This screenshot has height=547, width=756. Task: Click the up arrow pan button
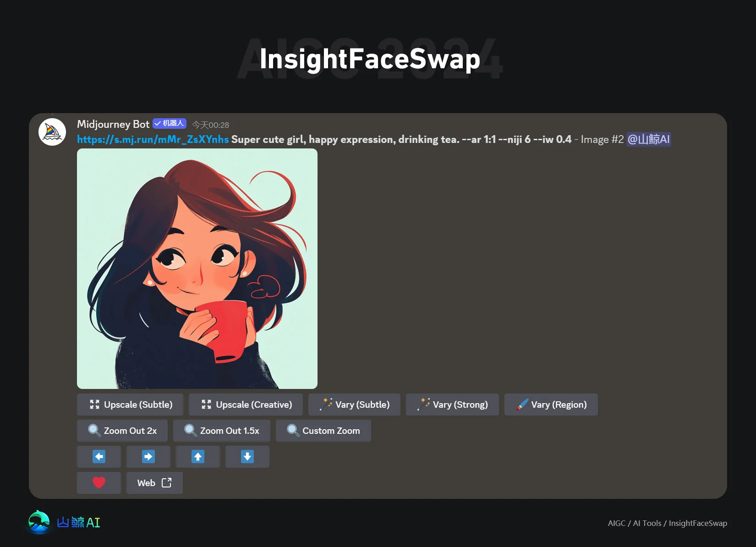tap(197, 457)
